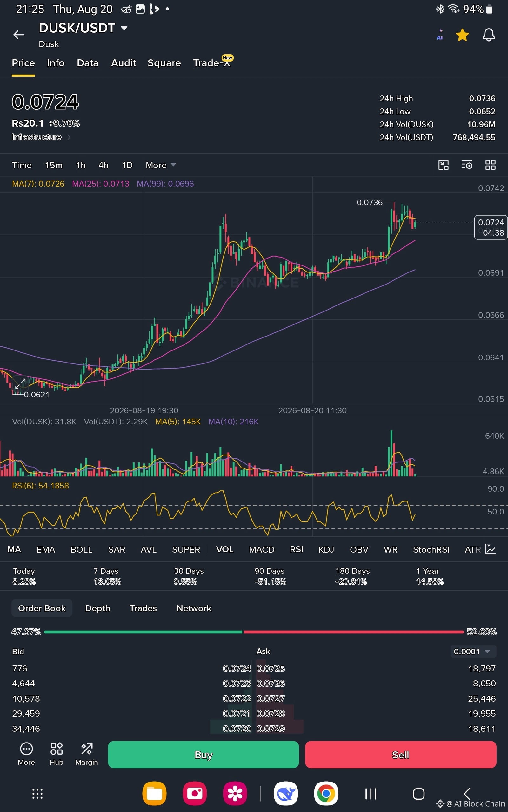Screen dimensions: 508x812
Task: Open chart indicator settings icon
Action: [x=467, y=165]
